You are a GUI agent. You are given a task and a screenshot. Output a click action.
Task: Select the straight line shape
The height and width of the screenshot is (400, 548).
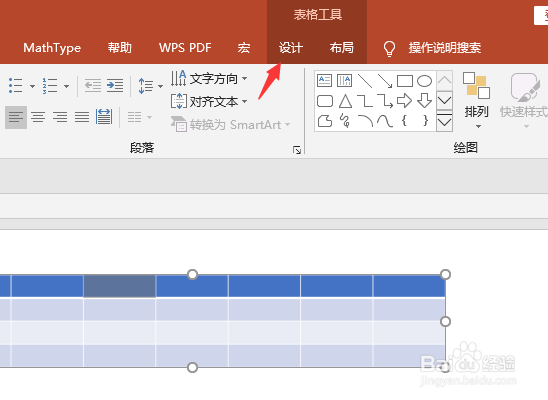coord(365,81)
